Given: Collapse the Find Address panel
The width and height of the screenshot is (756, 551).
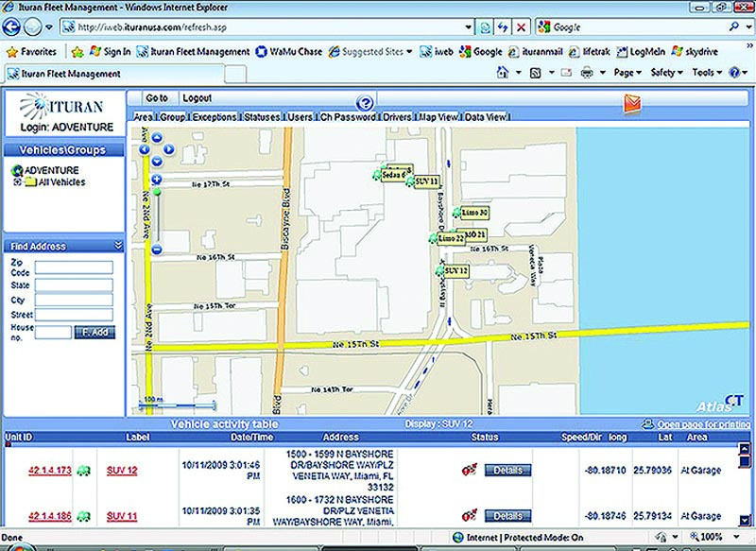Looking at the screenshot, I should (118, 246).
